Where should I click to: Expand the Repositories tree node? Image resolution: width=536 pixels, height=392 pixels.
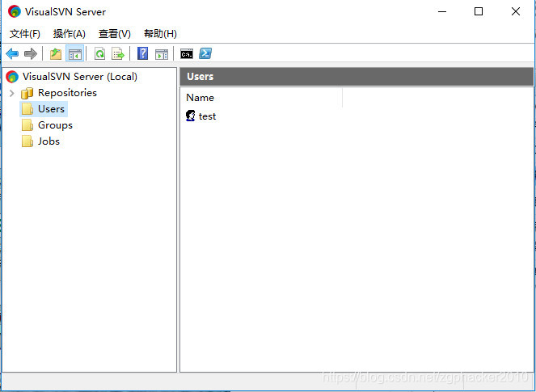tap(12, 93)
